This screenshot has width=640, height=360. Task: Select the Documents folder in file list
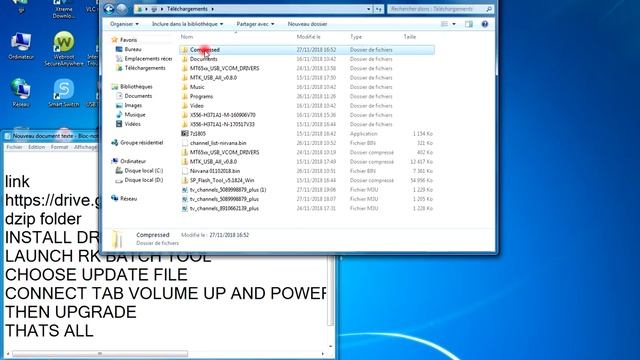click(204, 59)
